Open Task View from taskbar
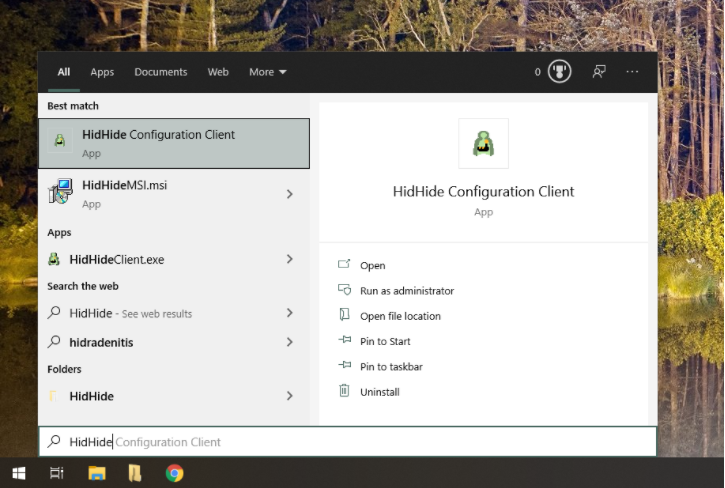The image size is (725, 488). click(56, 473)
